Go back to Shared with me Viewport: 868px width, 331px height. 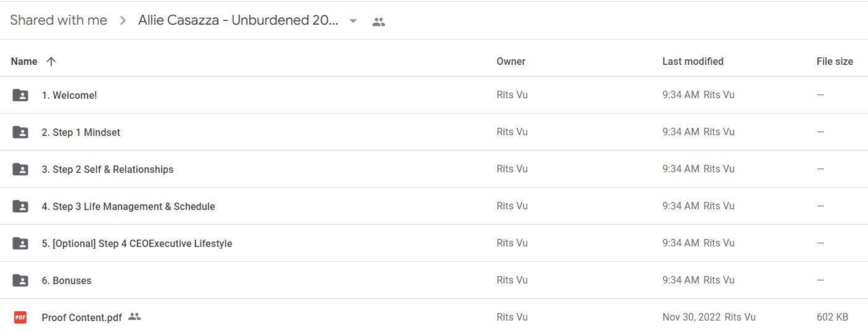coord(59,20)
